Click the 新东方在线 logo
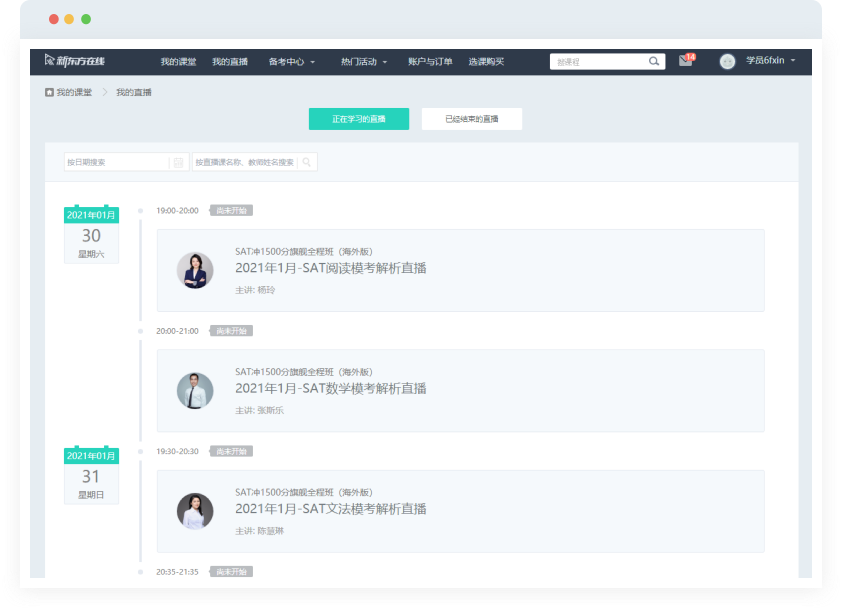Screen dimensions: 842x610 click(75, 61)
